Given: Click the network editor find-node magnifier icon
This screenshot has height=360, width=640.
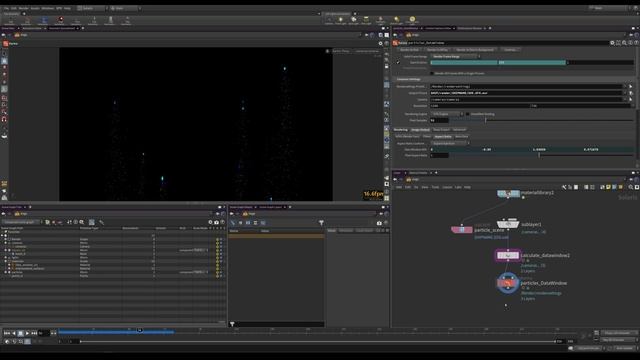Looking at the screenshot, I should click(x=631, y=187).
